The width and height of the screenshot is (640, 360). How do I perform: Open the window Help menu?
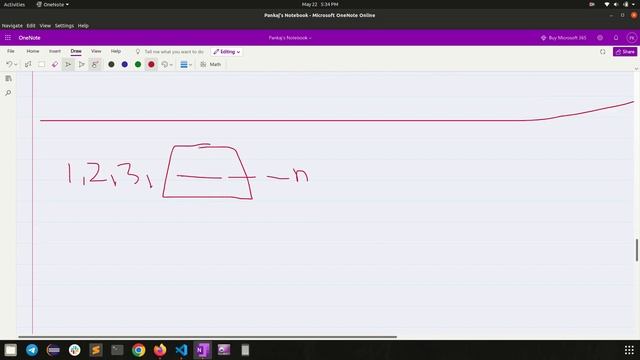click(83, 26)
